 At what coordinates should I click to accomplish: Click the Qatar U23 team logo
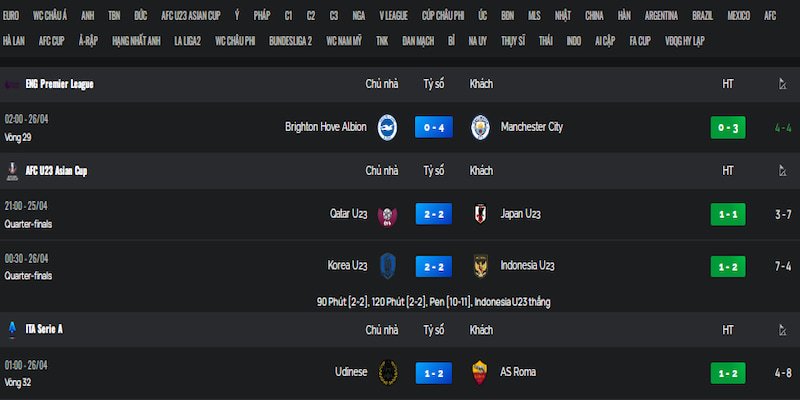pyautogui.click(x=387, y=214)
